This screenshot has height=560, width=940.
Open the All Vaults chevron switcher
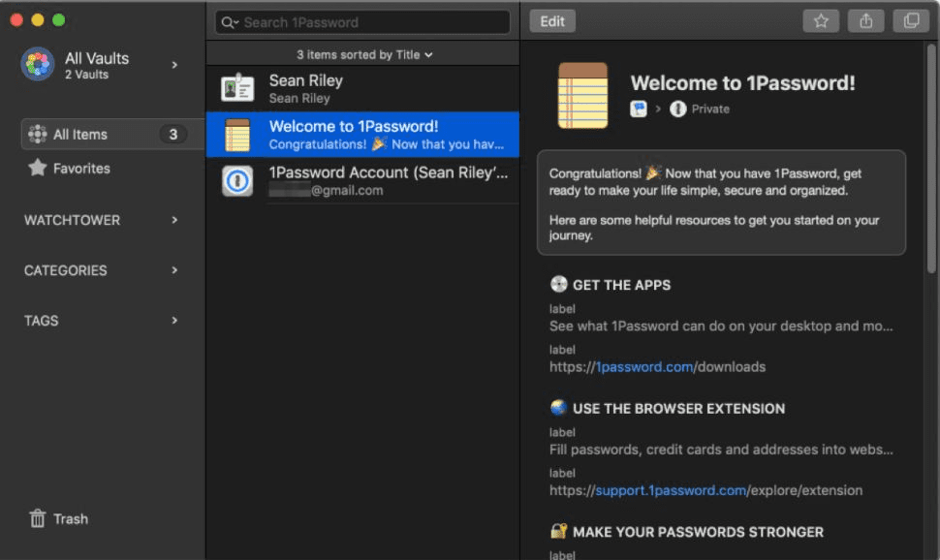(174, 65)
